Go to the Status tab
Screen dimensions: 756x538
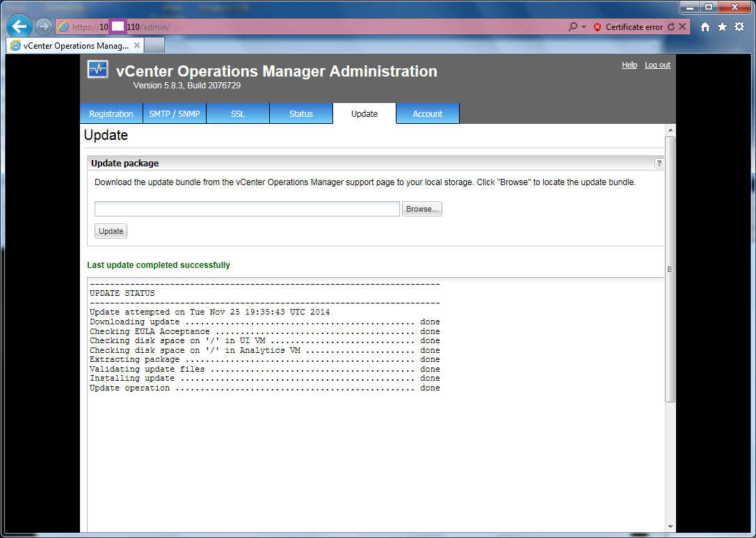tap(301, 114)
